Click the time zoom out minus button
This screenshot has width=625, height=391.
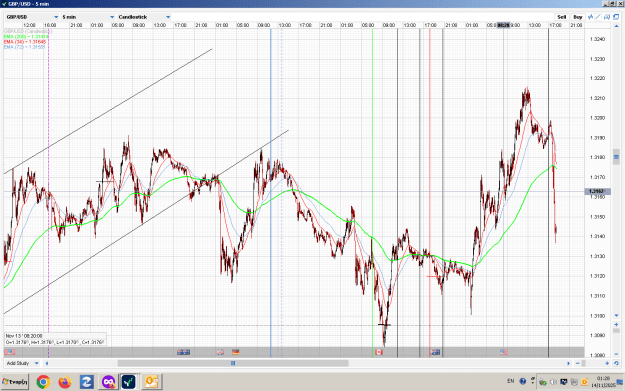pos(578,363)
